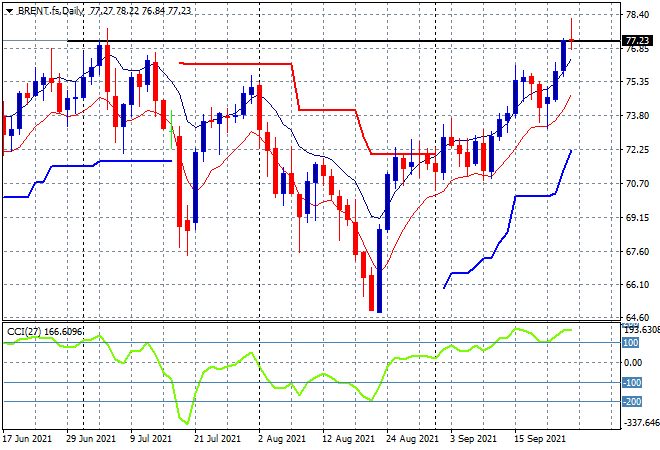The height and width of the screenshot is (450, 660).
Task: Click the 67.60 price scale label
Action: point(637,251)
